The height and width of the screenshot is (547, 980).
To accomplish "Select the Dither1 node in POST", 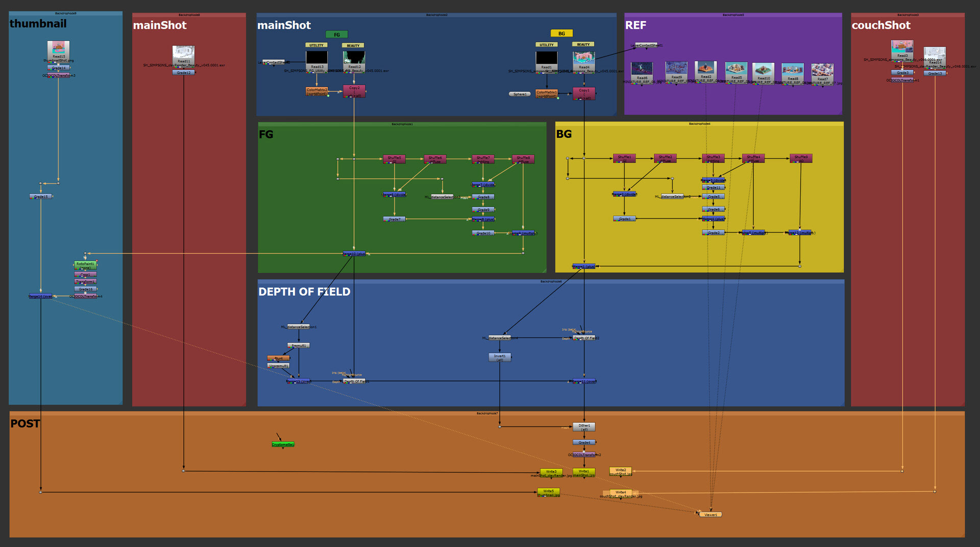I will pos(584,426).
